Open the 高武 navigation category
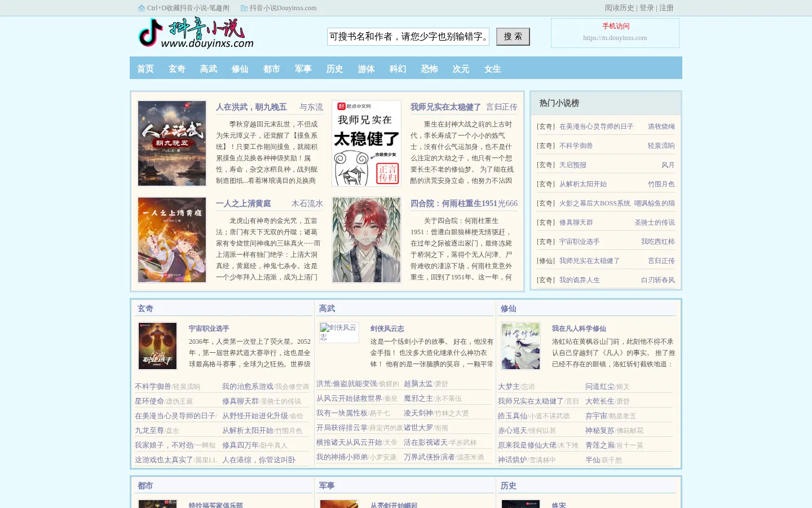 [x=209, y=68]
